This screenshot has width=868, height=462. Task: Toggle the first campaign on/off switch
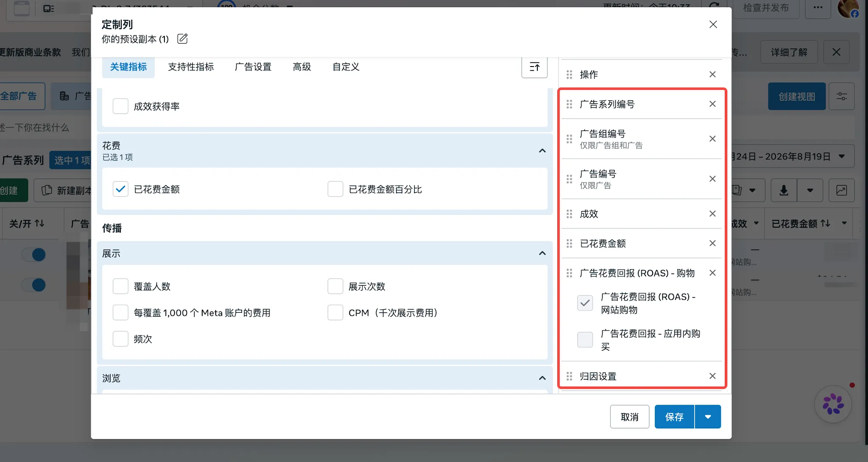coord(33,255)
